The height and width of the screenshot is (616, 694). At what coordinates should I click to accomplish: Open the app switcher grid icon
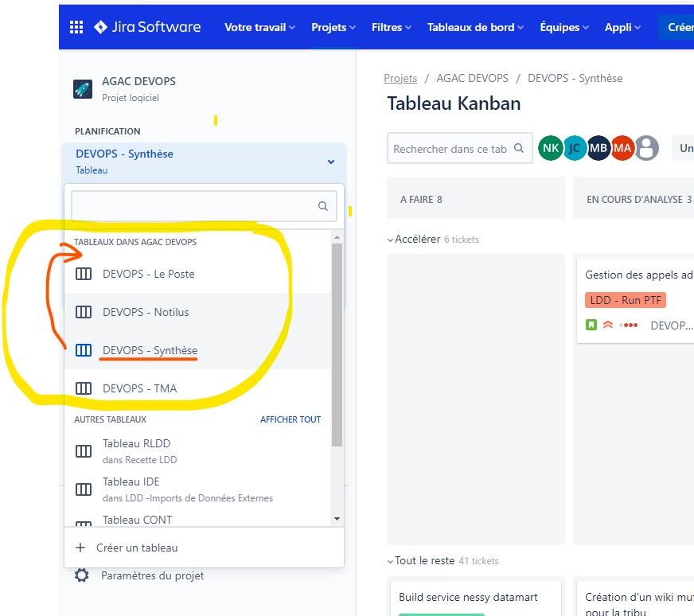(76, 27)
